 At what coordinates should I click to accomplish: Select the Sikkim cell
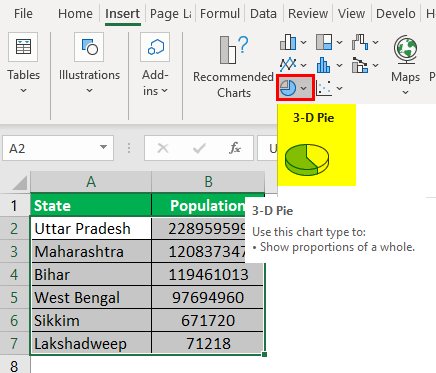[91, 321]
